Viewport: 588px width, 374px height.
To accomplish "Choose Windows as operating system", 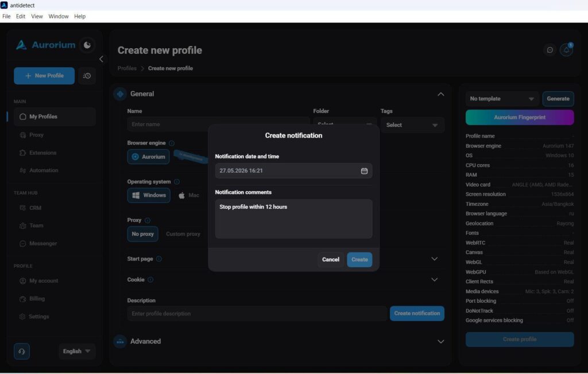I will (149, 195).
